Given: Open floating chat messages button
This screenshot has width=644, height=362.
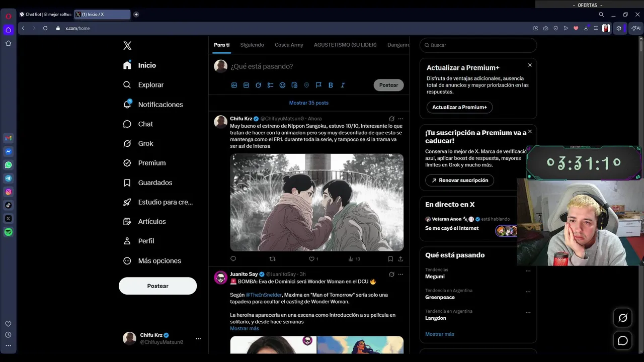Looking at the screenshot, I should 623,340.
